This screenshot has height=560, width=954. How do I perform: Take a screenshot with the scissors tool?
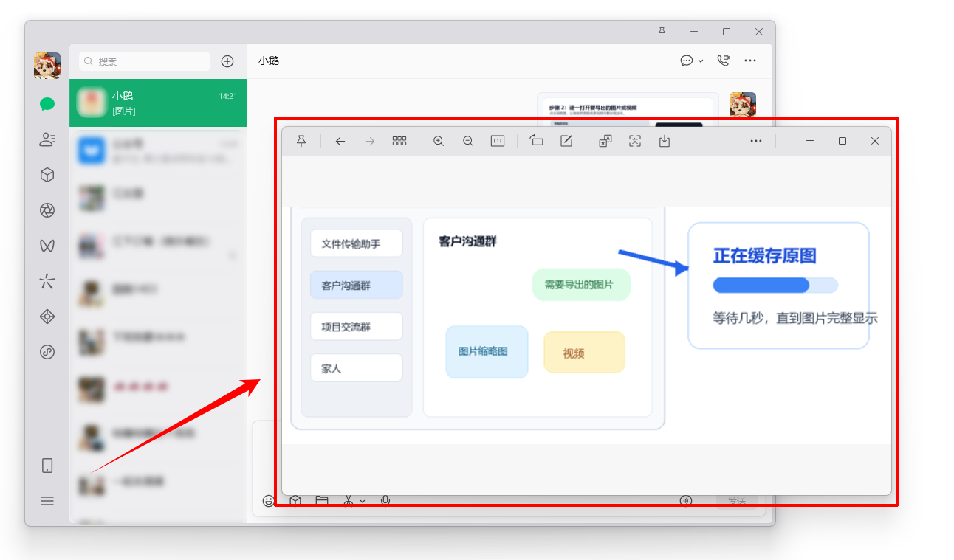348,501
